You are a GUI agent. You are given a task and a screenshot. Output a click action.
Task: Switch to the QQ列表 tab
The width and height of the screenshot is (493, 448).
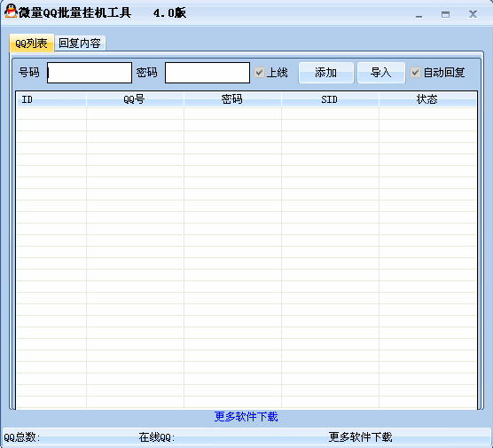31,43
